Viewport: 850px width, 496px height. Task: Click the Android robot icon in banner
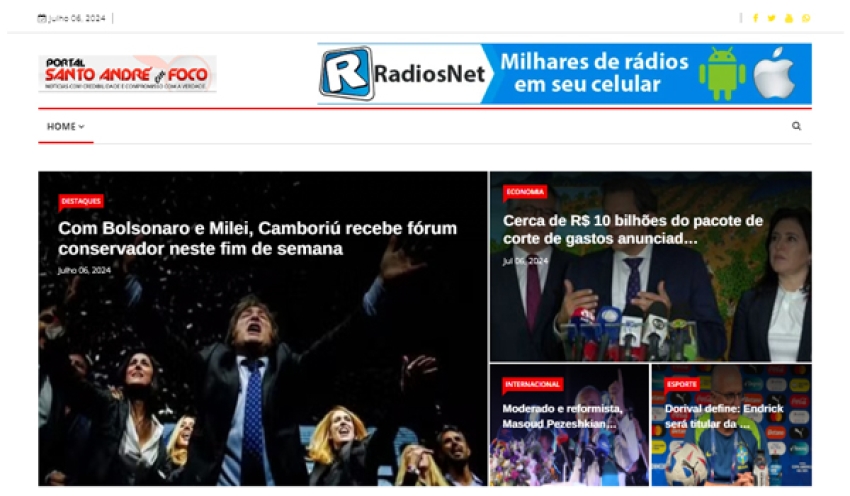tap(722, 74)
